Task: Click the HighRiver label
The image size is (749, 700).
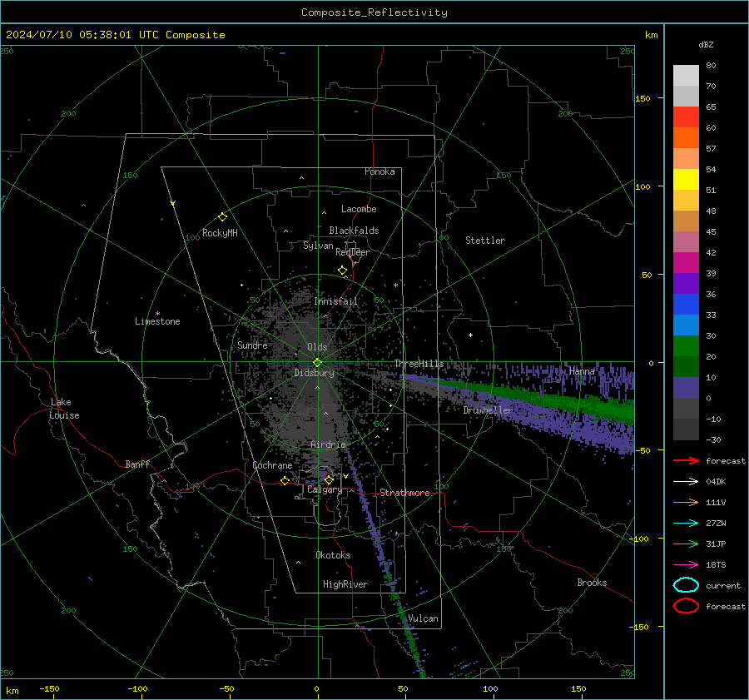Action: (x=345, y=584)
